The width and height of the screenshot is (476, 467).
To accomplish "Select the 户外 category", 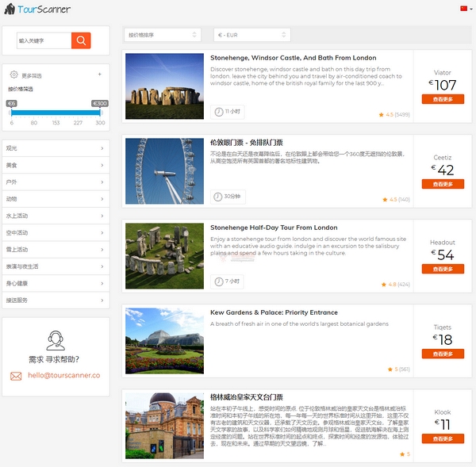I will click(x=56, y=182).
